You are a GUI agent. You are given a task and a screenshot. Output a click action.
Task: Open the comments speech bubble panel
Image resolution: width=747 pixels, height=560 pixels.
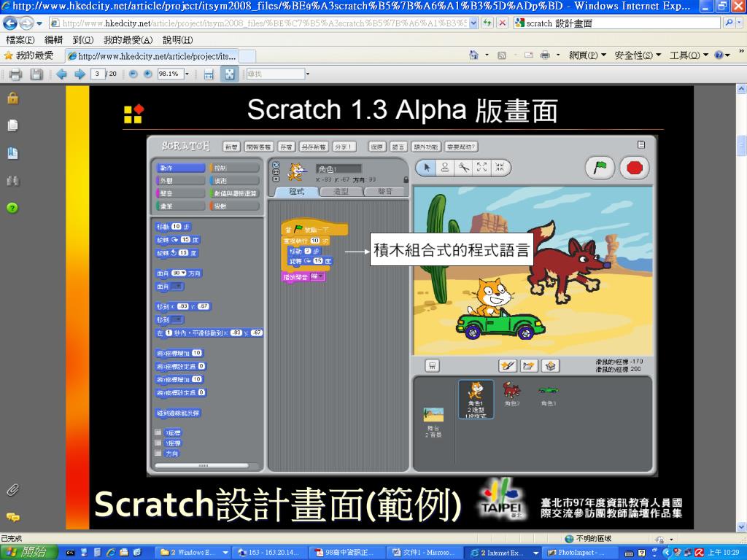click(x=13, y=517)
